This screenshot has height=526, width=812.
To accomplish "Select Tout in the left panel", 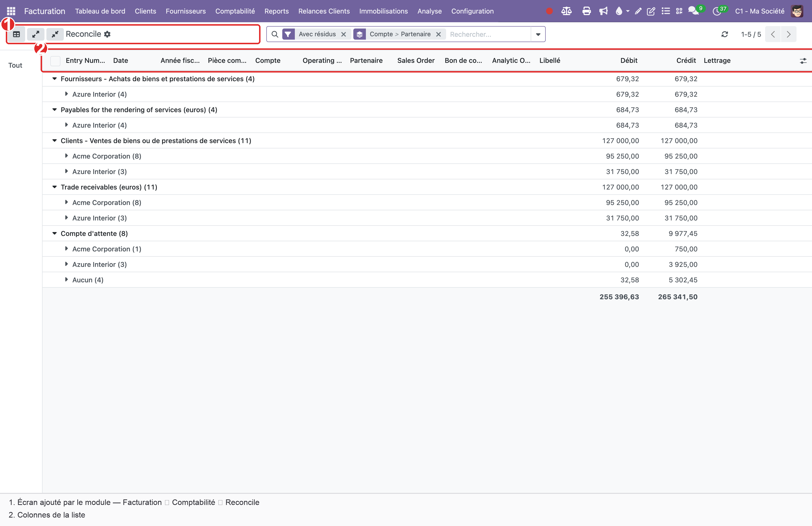I will (15, 65).
